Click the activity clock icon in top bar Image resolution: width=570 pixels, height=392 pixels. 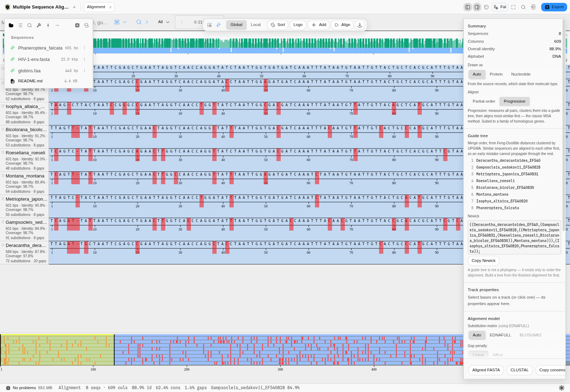pyautogui.click(x=486, y=7)
